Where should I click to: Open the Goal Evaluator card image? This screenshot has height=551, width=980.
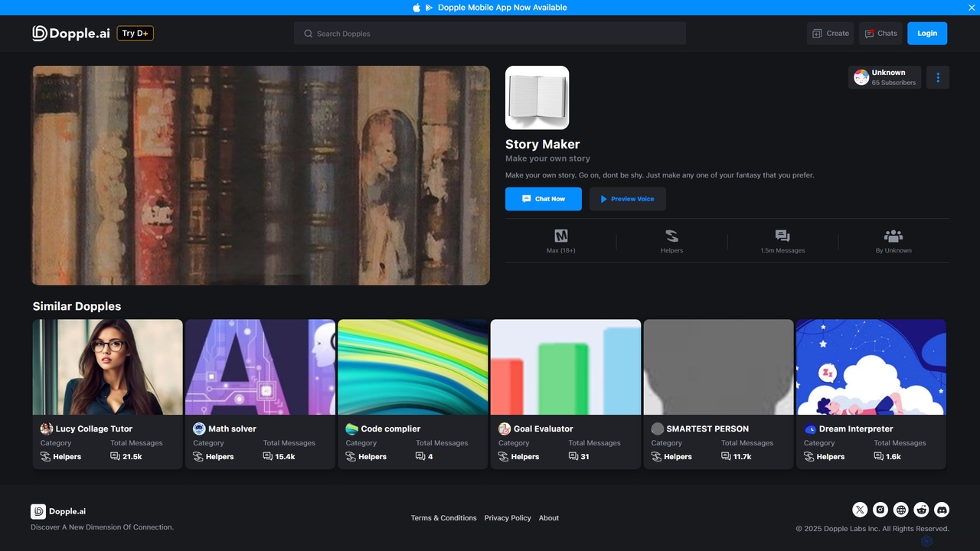(x=566, y=367)
